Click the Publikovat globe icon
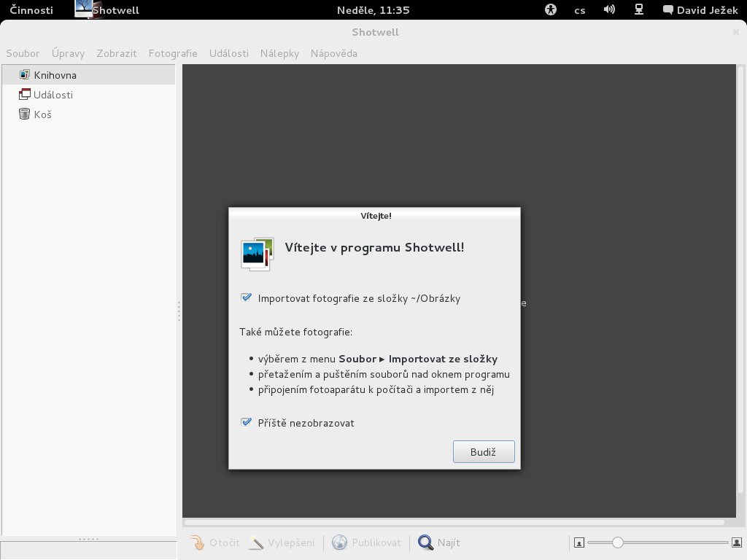 click(x=339, y=542)
